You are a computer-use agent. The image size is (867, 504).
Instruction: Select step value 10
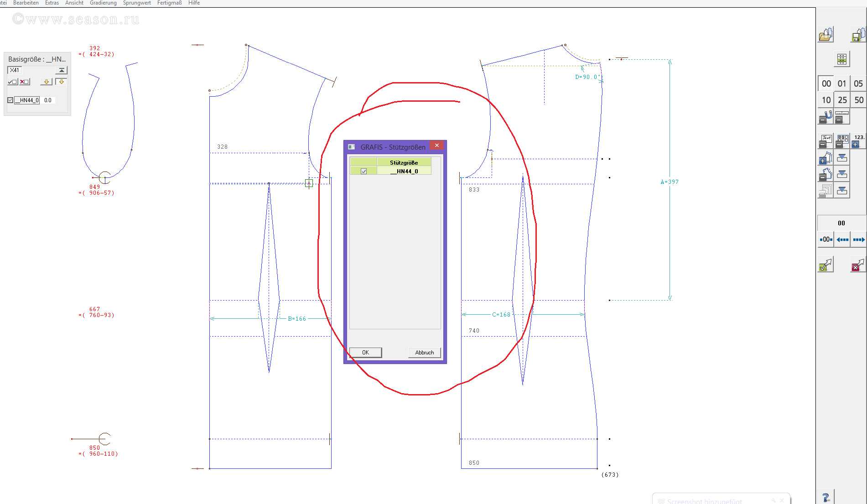826,100
